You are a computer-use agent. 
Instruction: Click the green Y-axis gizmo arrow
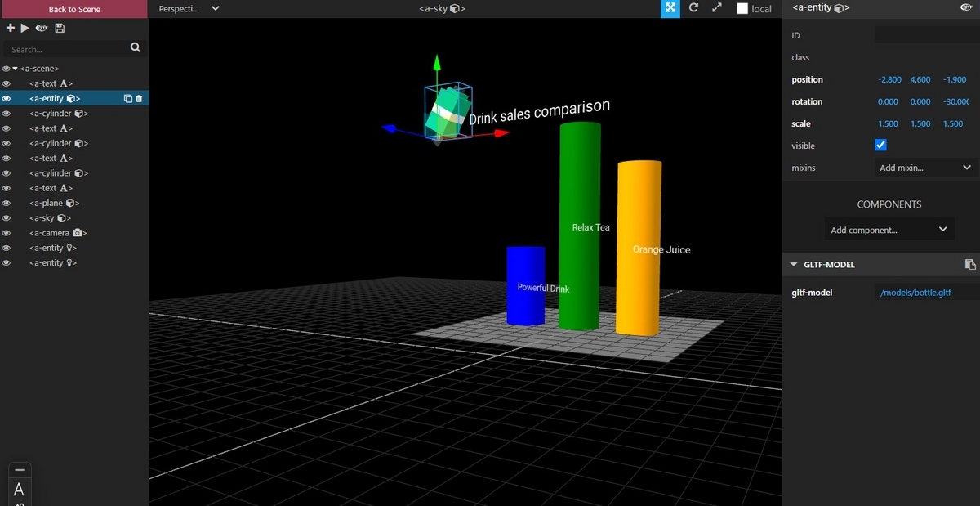[437, 61]
